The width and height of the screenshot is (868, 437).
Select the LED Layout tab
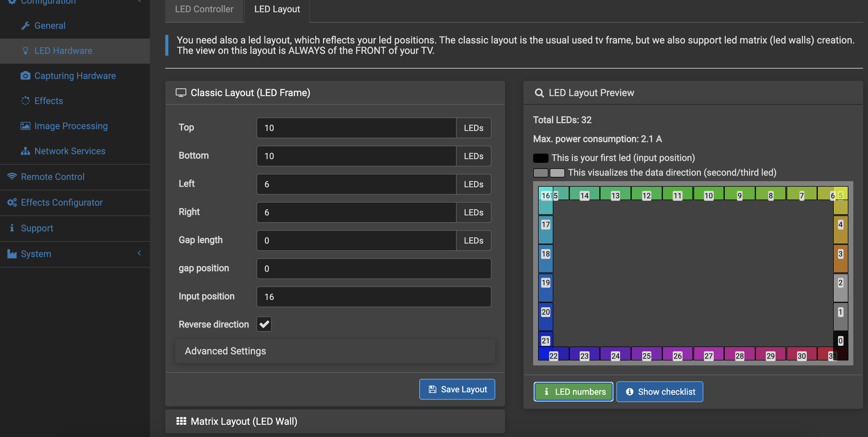tap(277, 9)
